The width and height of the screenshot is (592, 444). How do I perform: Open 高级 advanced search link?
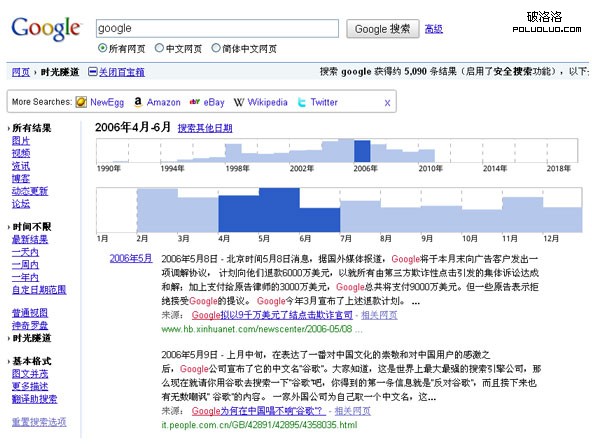click(x=433, y=29)
